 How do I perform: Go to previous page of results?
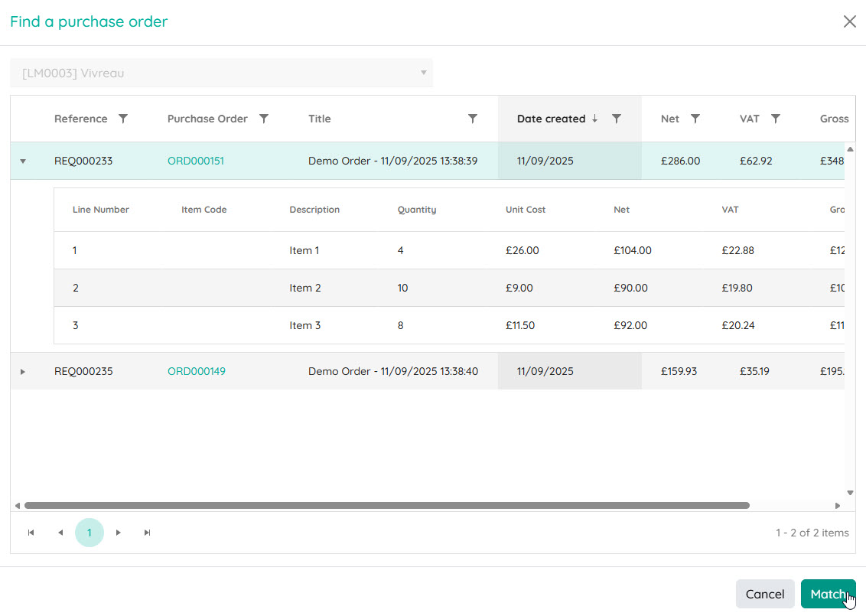(60, 533)
